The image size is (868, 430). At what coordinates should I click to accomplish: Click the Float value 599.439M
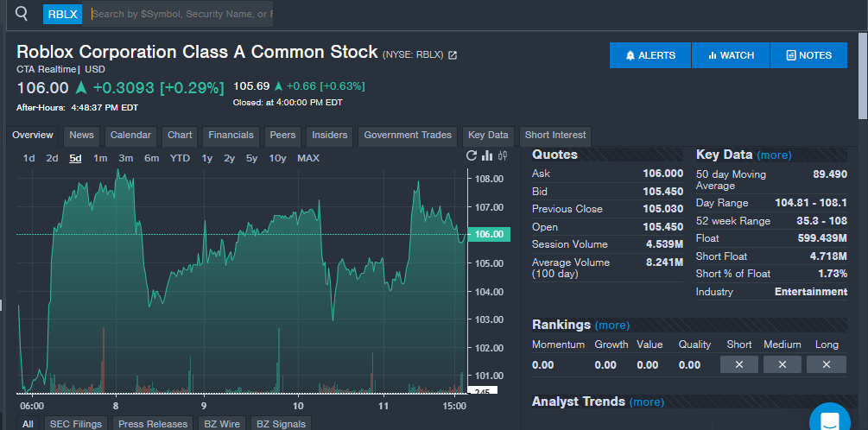[822, 238]
